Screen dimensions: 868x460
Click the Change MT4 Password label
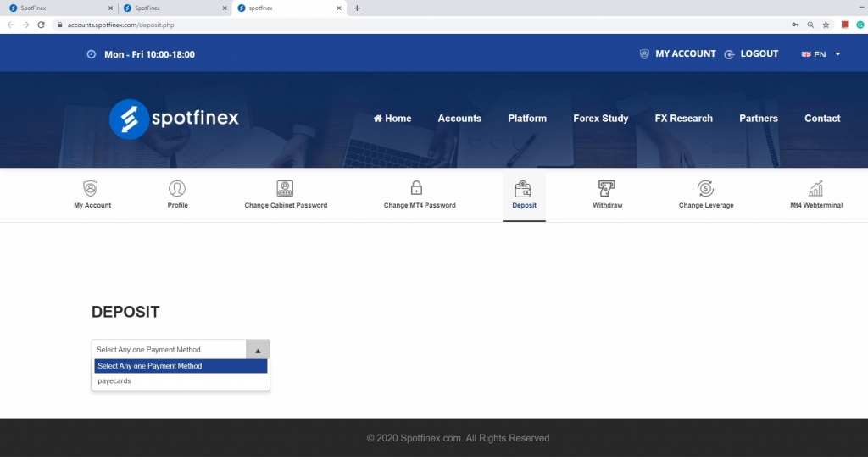[420, 205]
